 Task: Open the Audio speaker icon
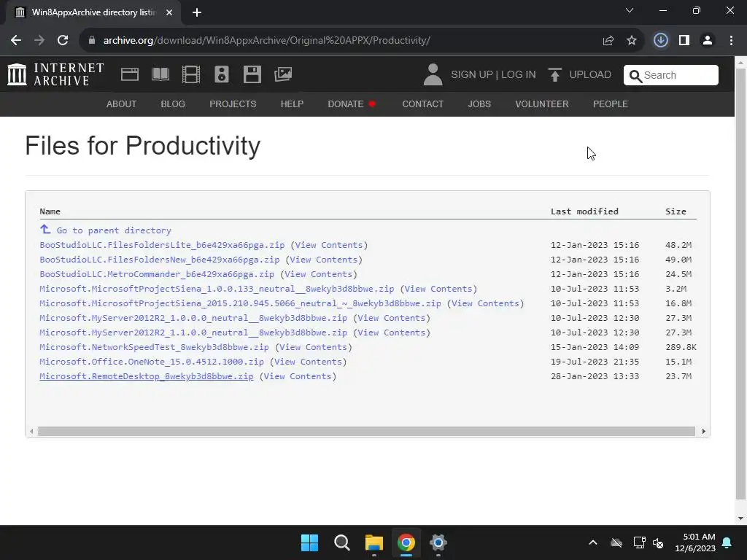point(222,74)
